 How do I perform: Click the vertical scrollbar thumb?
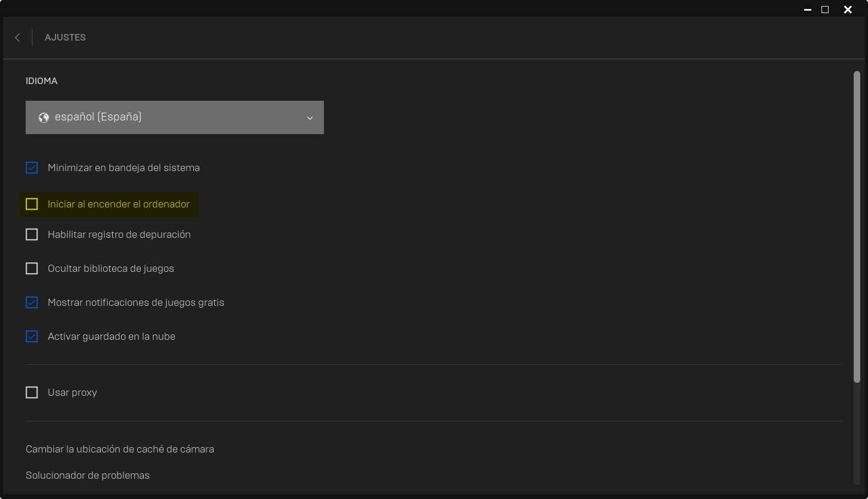pyautogui.click(x=857, y=227)
